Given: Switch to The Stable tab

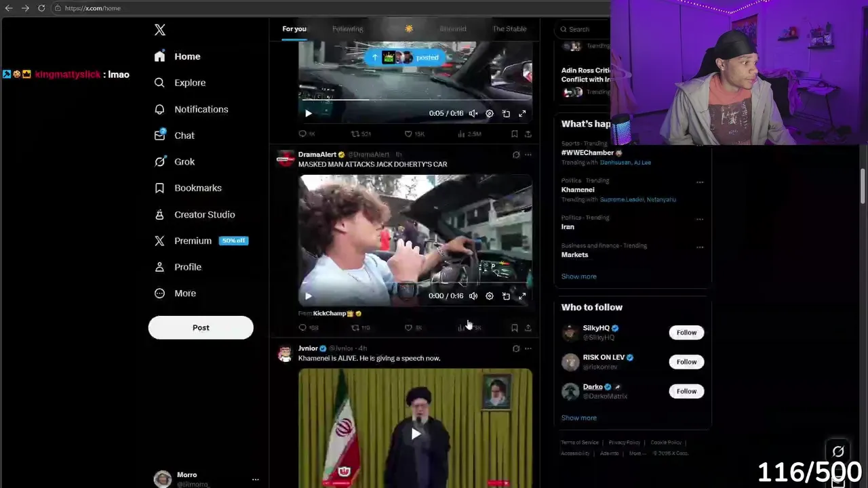Looking at the screenshot, I should click(509, 28).
